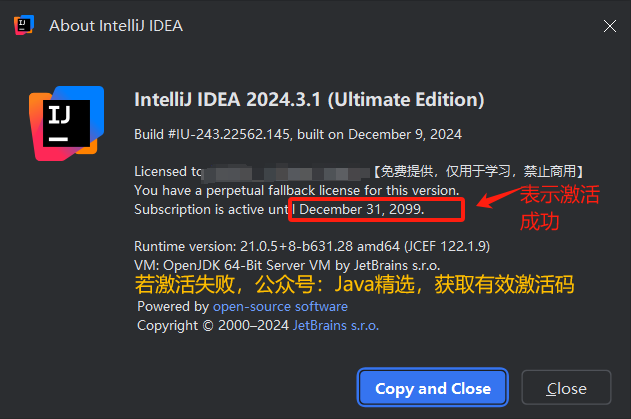Image resolution: width=631 pixels, height=419 pixels.
Task: Click the Close button
Action: [566, 388]
